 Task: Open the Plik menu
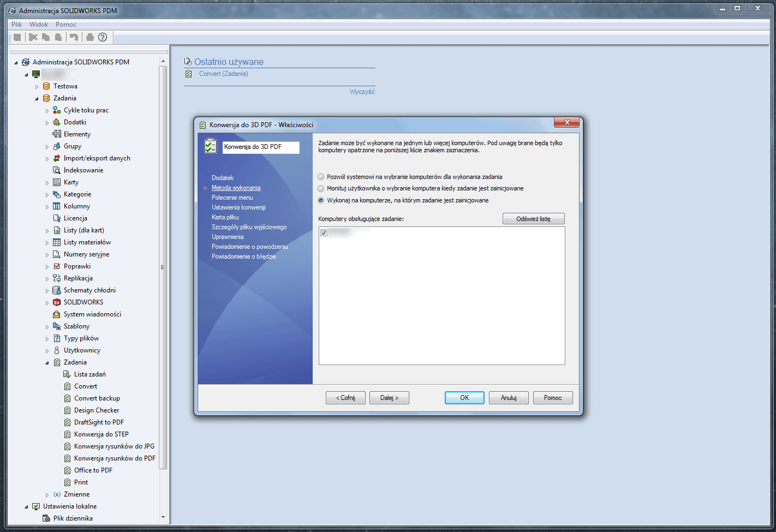(16, 24)
